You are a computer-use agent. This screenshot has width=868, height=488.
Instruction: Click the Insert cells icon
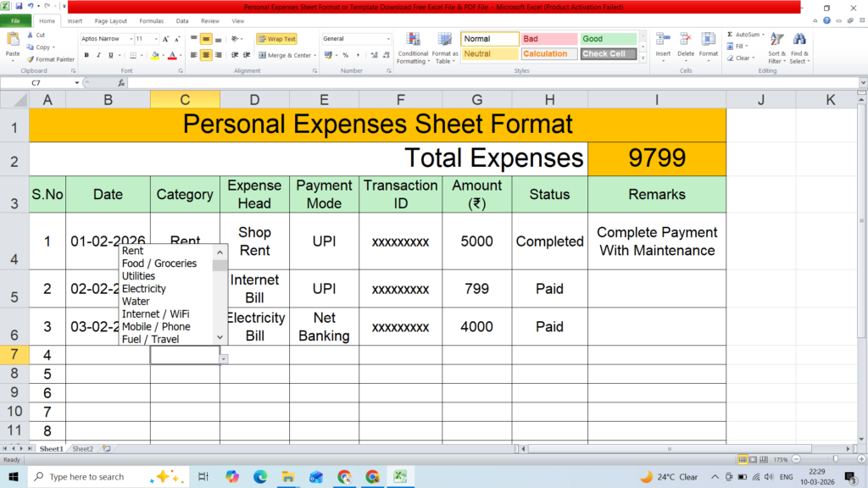pyautogui.click(x=663, y=40)
